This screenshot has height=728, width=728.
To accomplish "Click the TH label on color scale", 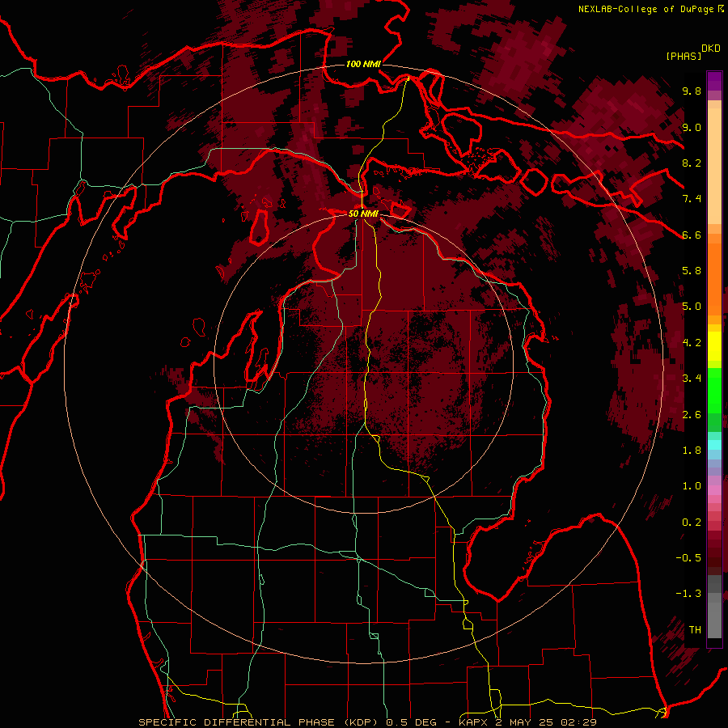I will click(x=695, y=630).
